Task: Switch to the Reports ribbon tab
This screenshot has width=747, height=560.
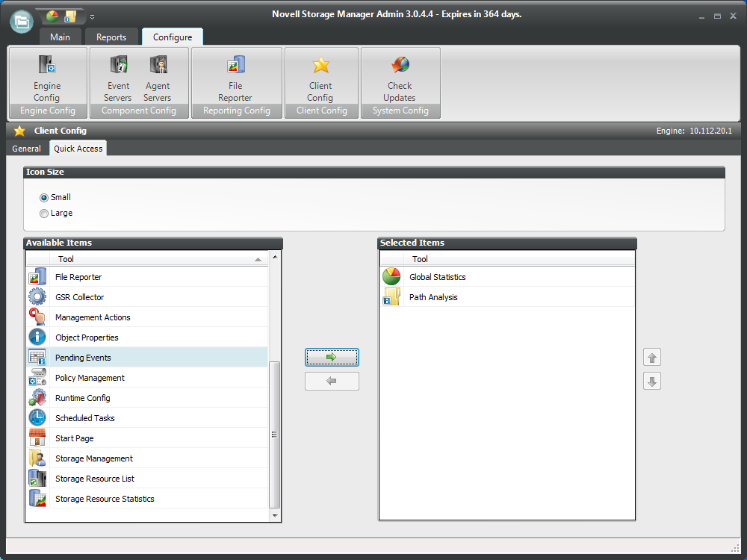Action: coord(111,37)
